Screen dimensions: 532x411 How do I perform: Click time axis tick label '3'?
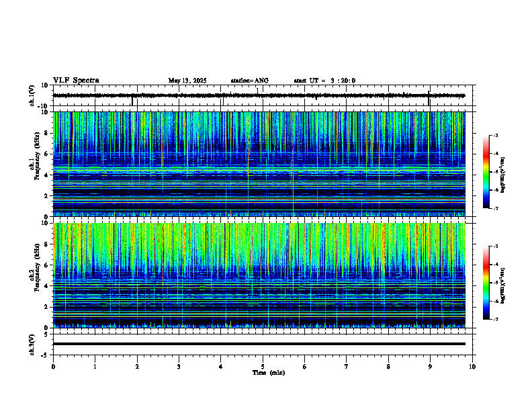pos(179,367)
